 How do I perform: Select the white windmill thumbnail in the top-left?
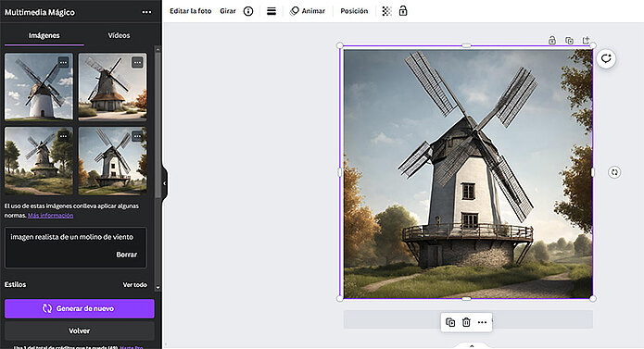coord(39,86)
